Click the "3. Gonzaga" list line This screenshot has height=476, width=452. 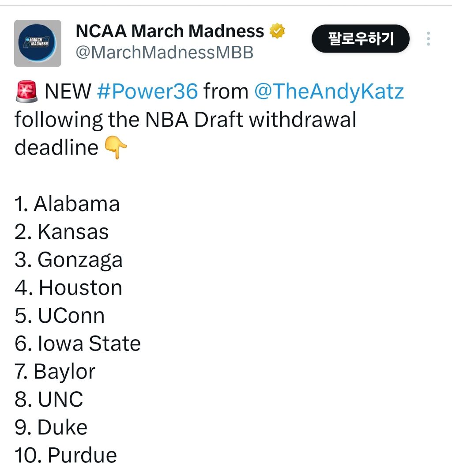[x=68, y=260]
